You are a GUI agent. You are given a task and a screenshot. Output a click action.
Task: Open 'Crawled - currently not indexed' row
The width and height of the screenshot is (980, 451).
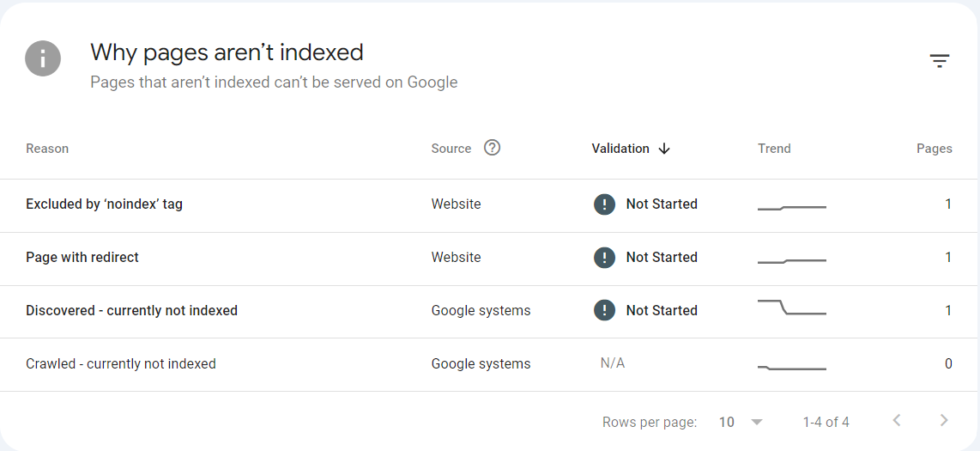(121, 364)
